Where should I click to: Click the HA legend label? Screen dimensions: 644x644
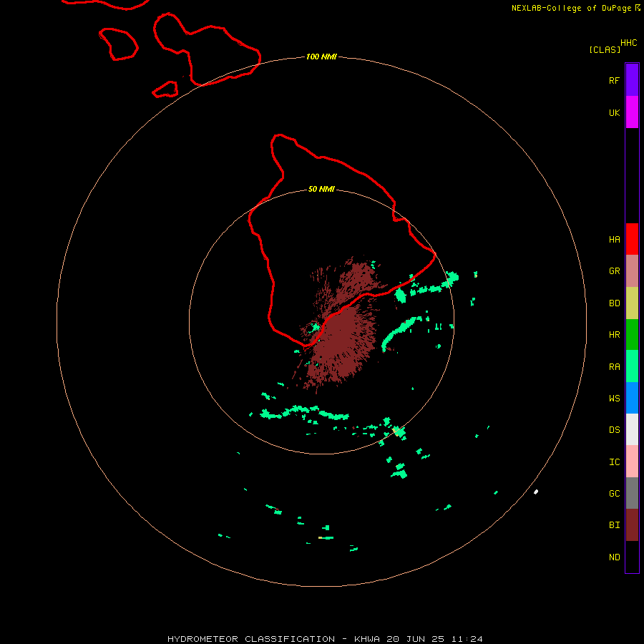[614, 240]
